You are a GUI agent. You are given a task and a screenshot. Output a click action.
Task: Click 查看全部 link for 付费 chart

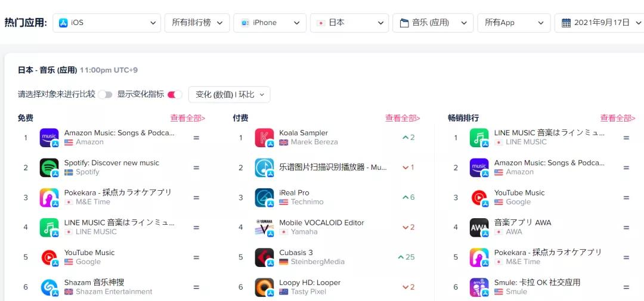click(402, 118)
